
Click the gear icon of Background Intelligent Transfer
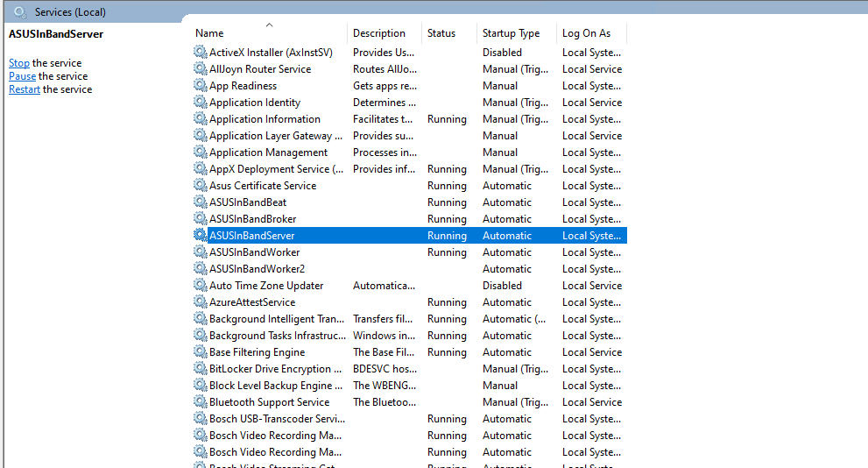coord(200,318)
